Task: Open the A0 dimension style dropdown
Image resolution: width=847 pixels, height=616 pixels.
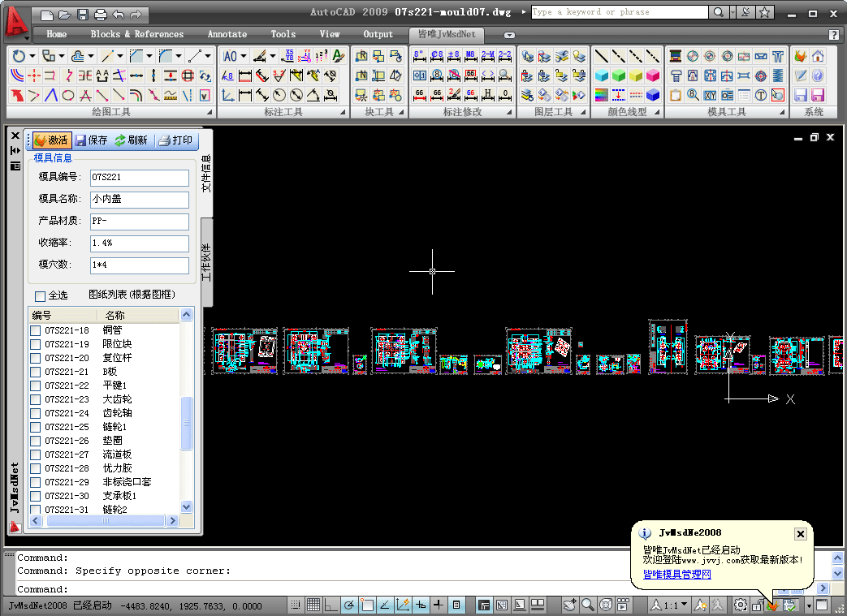Action: [x=243, y=57]
